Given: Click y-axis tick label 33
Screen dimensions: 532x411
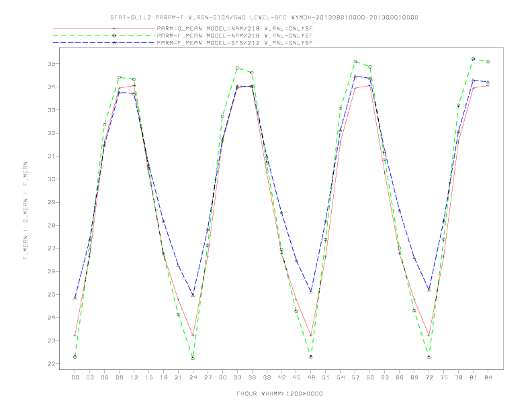Looking at the screenshot, I should click(x=52, y=110).
